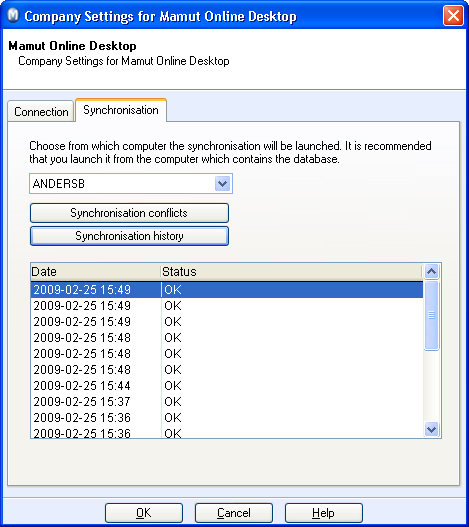Screen dimensions: 469x527
Task: Click the OK button at dialog bottom
Action: (144, 513)
